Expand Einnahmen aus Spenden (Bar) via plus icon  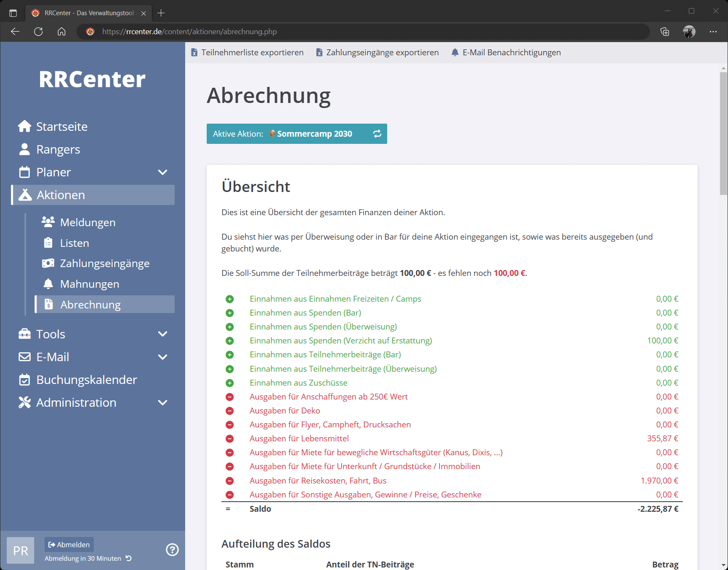[x=229, y=313]
